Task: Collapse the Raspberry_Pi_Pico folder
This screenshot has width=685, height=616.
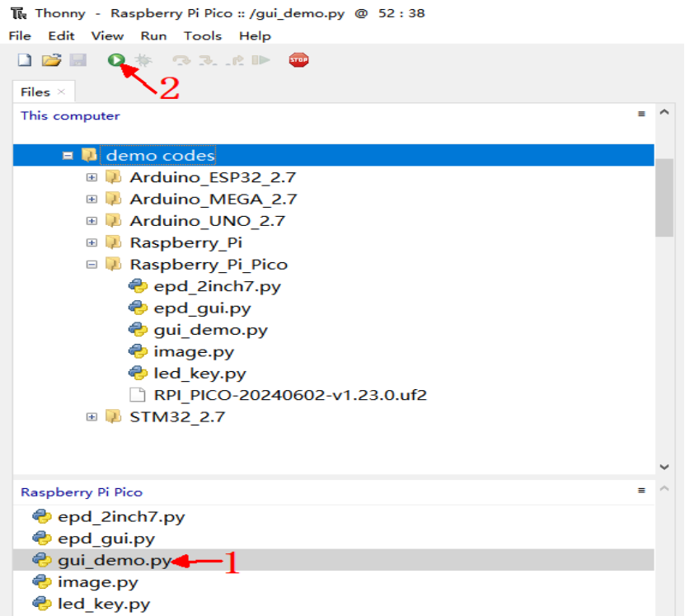Action: point(91,265)
